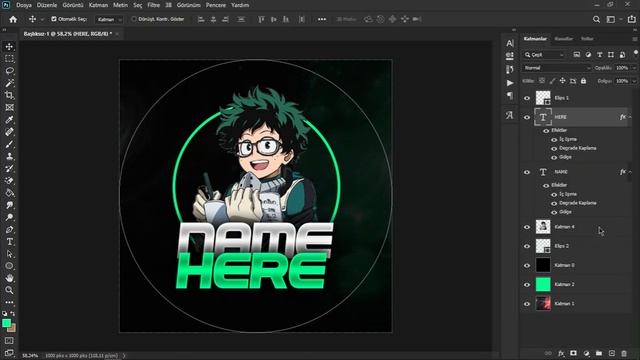The width and height of the screenshot is (640, 360).
Task: Collapse effects on the HERE layer
Action: (x=630, y=117)
